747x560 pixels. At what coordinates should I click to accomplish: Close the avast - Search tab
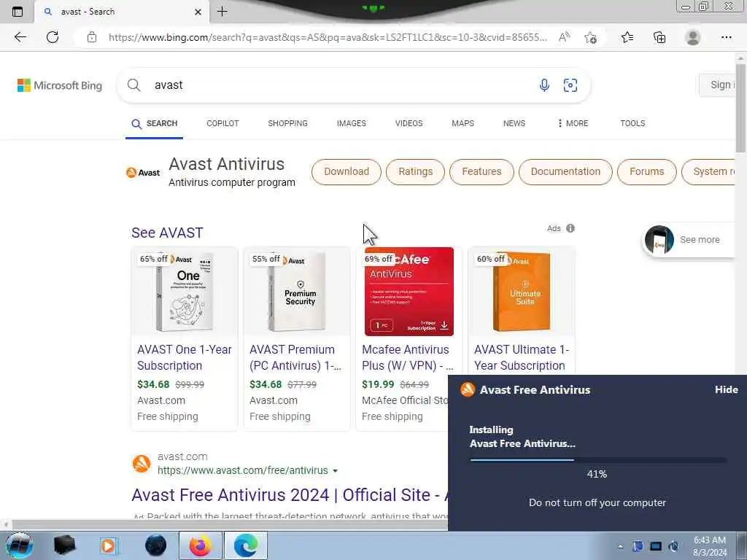[198, 12]
